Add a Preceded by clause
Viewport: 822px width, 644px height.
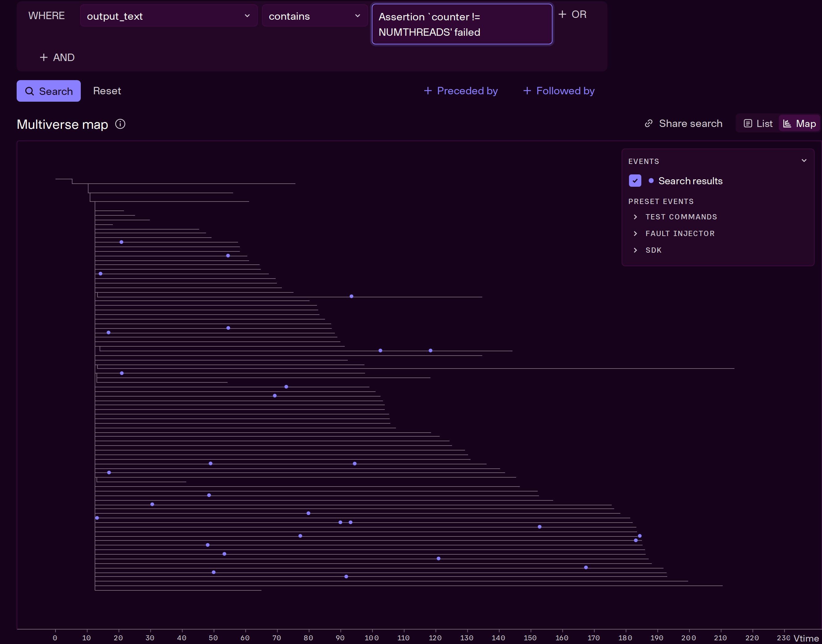pyautogui.click(x=461, y=91)
